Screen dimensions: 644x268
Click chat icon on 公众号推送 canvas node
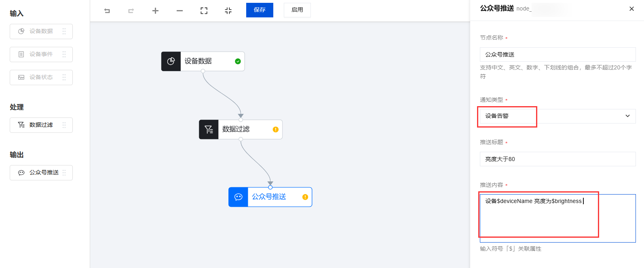[x=238, y=197]
